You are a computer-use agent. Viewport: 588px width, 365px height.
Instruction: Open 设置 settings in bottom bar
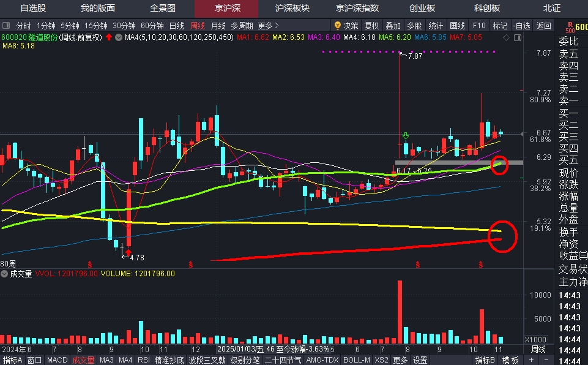(x=420, y=360)
